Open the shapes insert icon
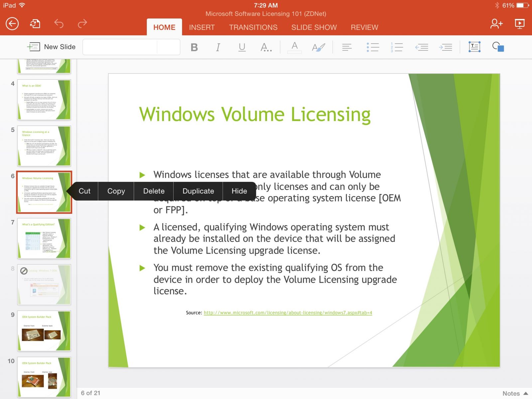The width and height of the screenshot is (532, 399). (x=498, y=47)
